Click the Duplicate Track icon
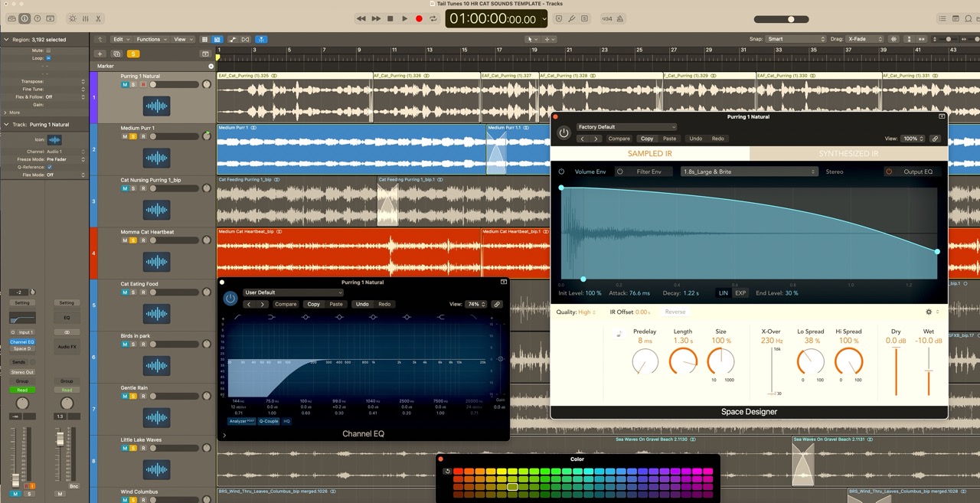This screenshot has height=503, width=980. (x=116, y=54)
